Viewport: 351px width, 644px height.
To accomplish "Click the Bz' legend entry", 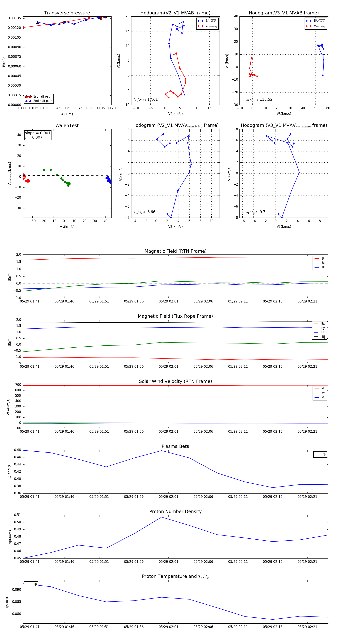I will pos(320,332).
